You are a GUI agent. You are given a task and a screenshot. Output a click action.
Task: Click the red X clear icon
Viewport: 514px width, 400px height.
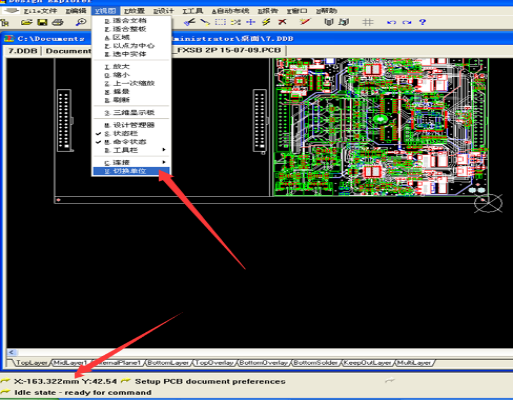[282, 22]
